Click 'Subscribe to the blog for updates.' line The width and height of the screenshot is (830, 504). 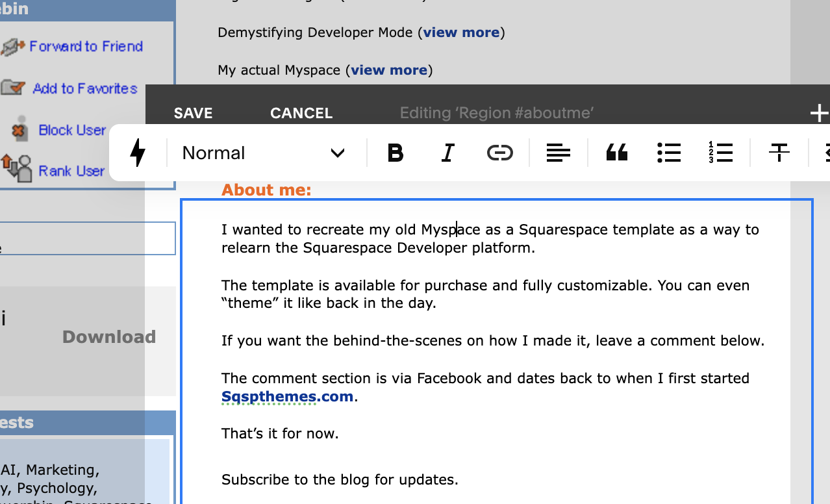[340, 480]
